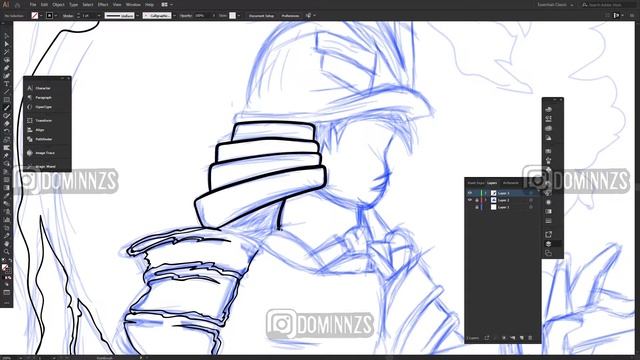Toggle visibility eye of Layer 2
The height and width of the screenshot is (360, 640).
pos(470,200)
